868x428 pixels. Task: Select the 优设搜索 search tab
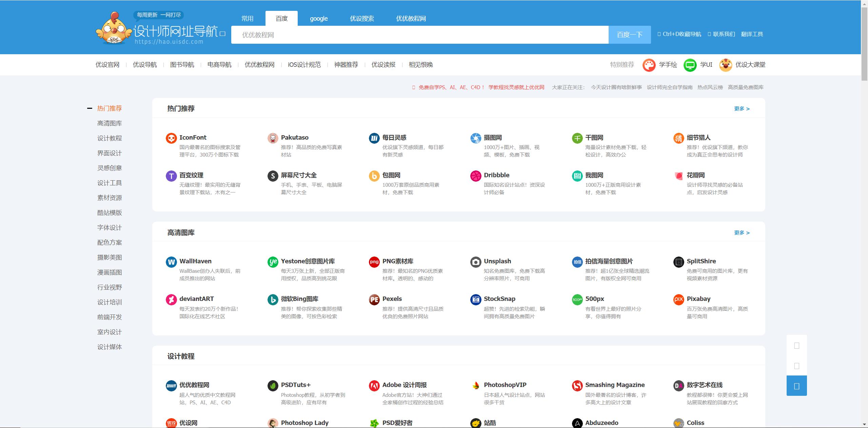(x=362, y=19)
